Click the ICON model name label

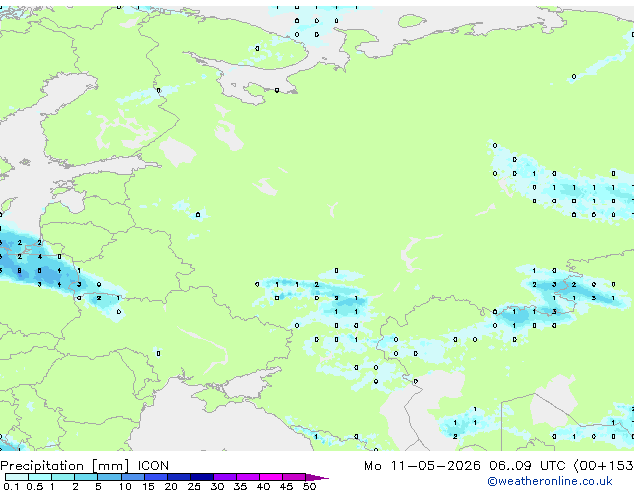click(x=153, y=466)
